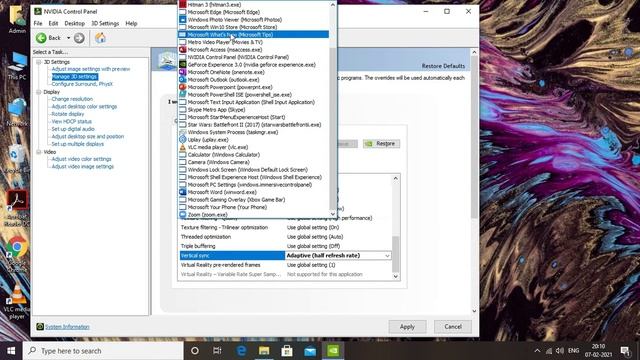640x360 pixels.
Task: Open notification center icon
Action: (625, 351)
